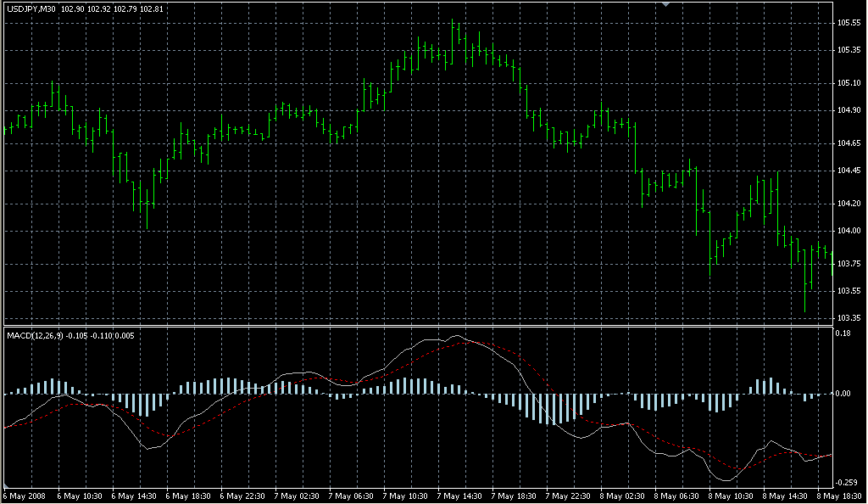
Task: Select the 8 May 02:30 time label
Action: (x=622, y=496)
